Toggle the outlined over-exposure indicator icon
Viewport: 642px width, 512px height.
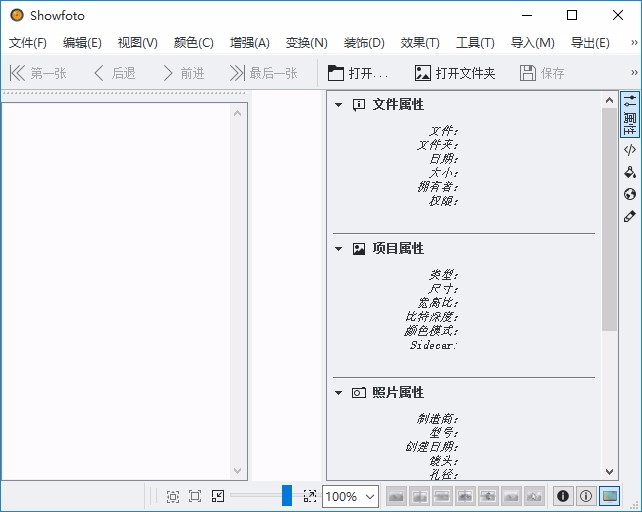coord(586,496)
